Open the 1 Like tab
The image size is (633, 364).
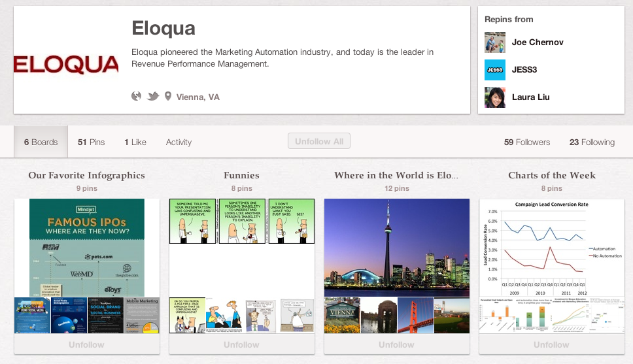(135, 142)
